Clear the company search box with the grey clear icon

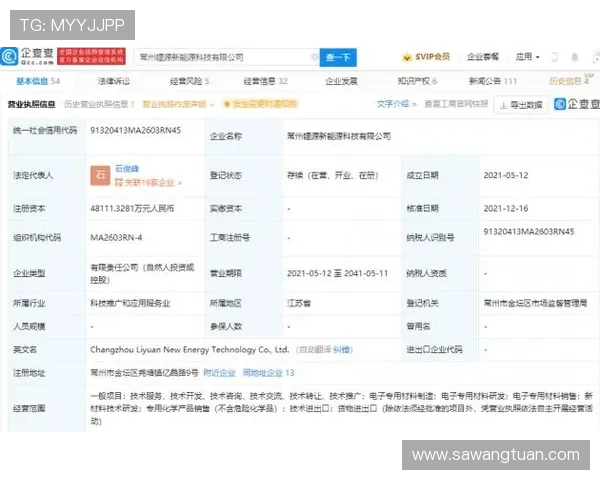[x=315, y=57]
